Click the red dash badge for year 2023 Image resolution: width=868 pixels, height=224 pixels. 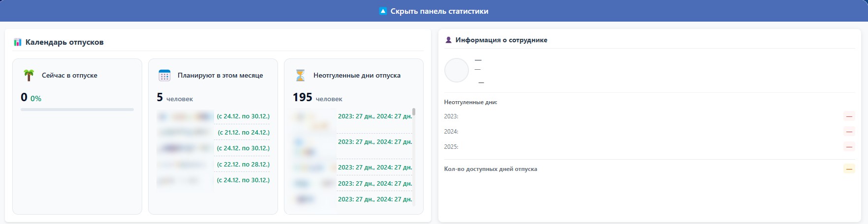tap(849, 116)
